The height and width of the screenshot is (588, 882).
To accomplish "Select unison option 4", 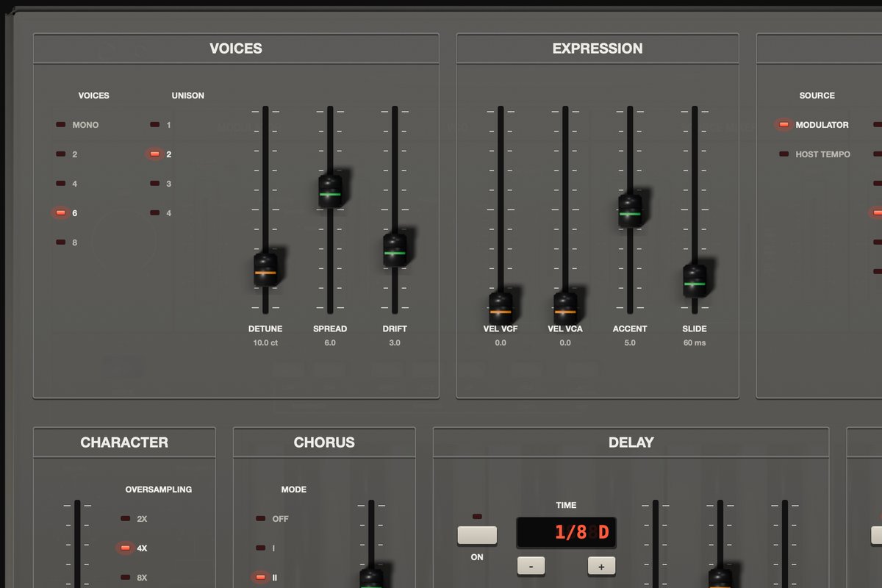I will click(x=161, y=213).
